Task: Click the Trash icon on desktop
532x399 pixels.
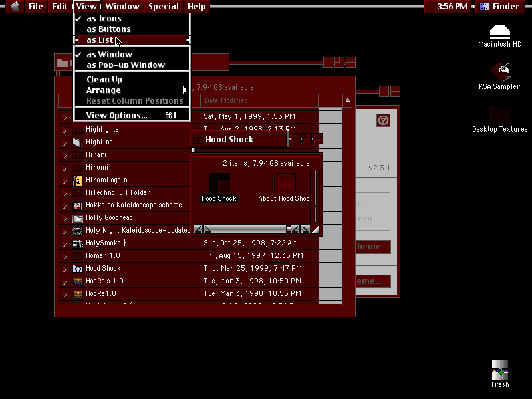Action: click(500, 370)
